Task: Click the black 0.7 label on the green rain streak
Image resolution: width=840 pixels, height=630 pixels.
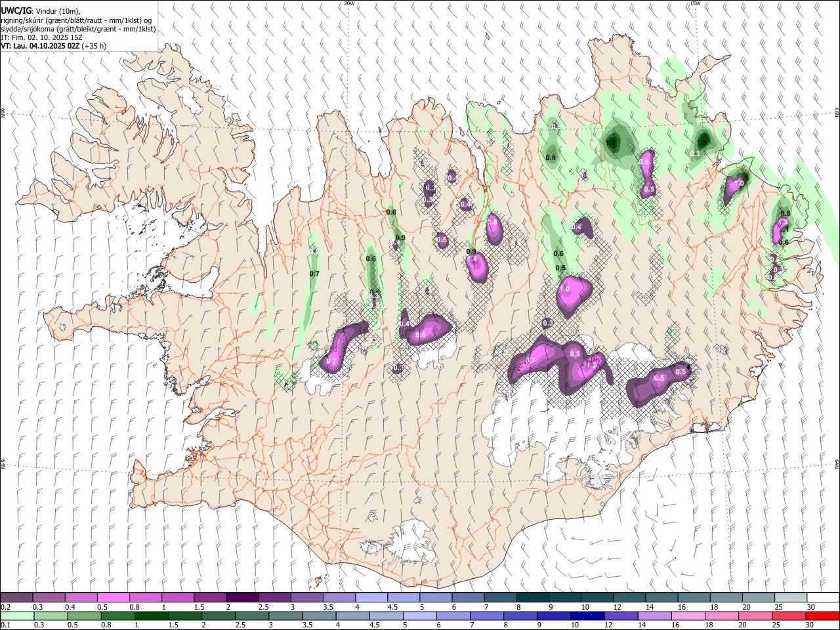Action: click(314, 274)
